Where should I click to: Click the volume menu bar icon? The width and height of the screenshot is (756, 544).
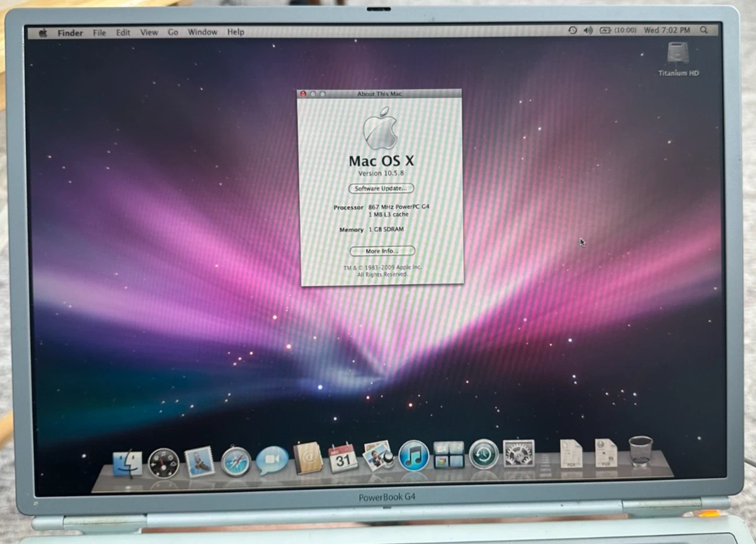(588, 30)
